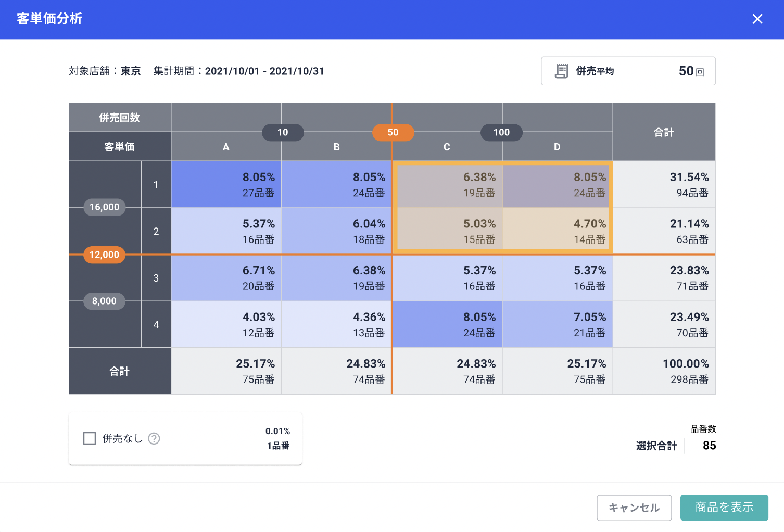The height and width of the screenshot is (532, 784).
Task: Click the column A header
Action: [226, 147]
